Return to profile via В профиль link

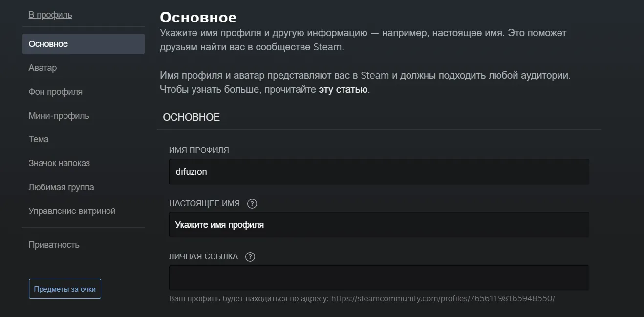tap(49, 14)
